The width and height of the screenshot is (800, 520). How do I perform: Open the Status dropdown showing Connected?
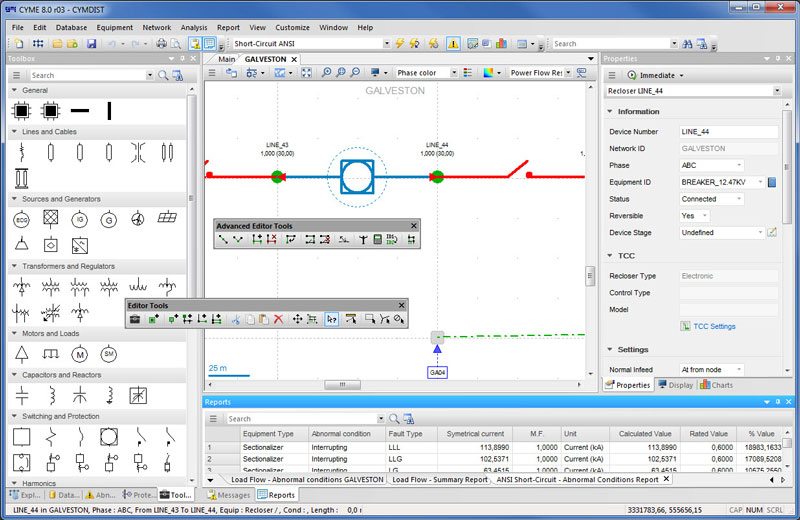click(739, 199)
